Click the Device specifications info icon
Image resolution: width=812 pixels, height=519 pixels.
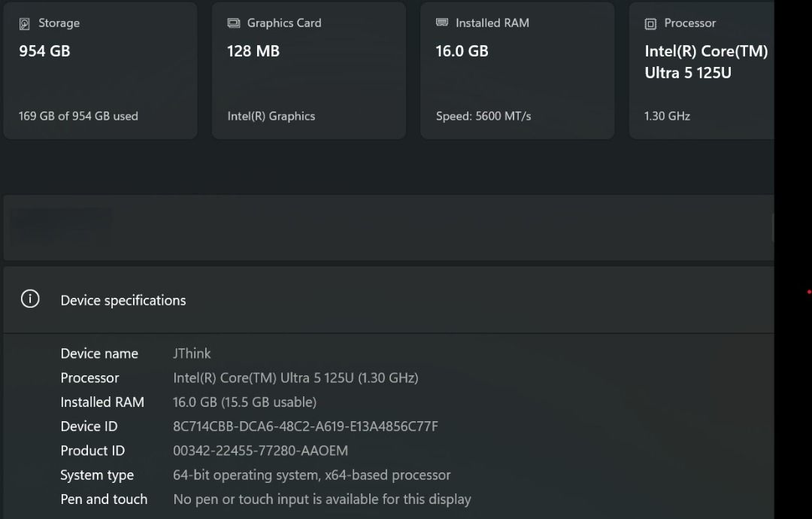point(30,299)
